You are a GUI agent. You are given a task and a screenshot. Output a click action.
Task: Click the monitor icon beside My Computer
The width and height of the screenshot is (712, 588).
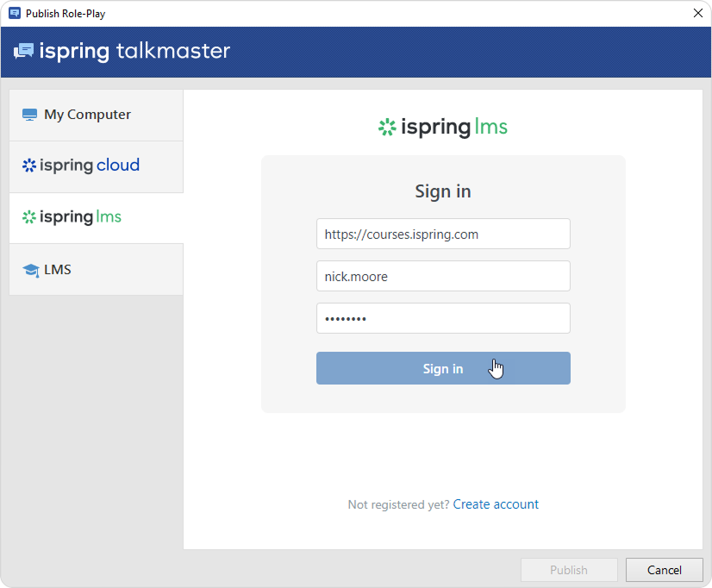(x=30, y=115)
